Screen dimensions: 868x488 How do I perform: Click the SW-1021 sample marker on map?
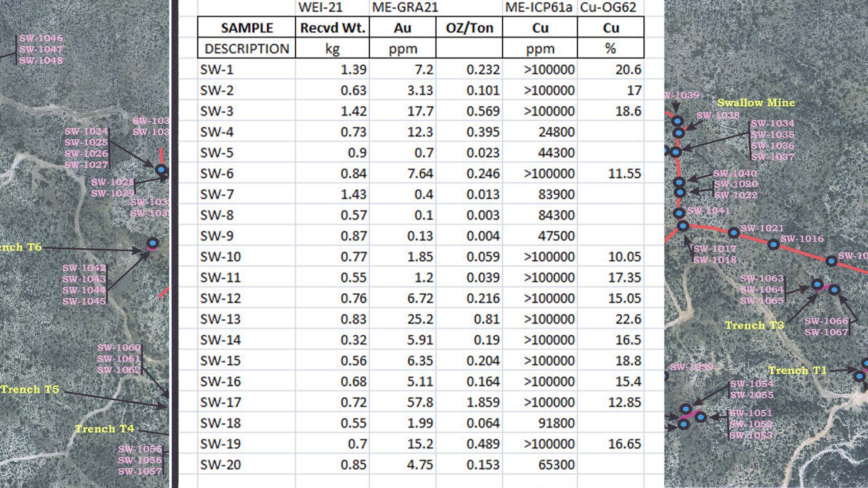click(x=734, y=233)
